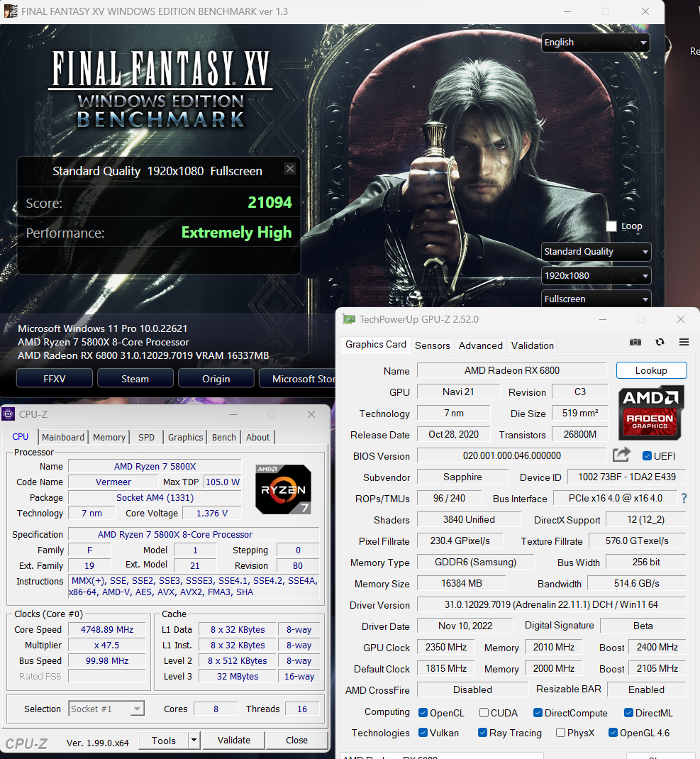Screen dimensions: 700x759
Task: Switch to CPU-Z Bench tab
Action: [223, 437]
